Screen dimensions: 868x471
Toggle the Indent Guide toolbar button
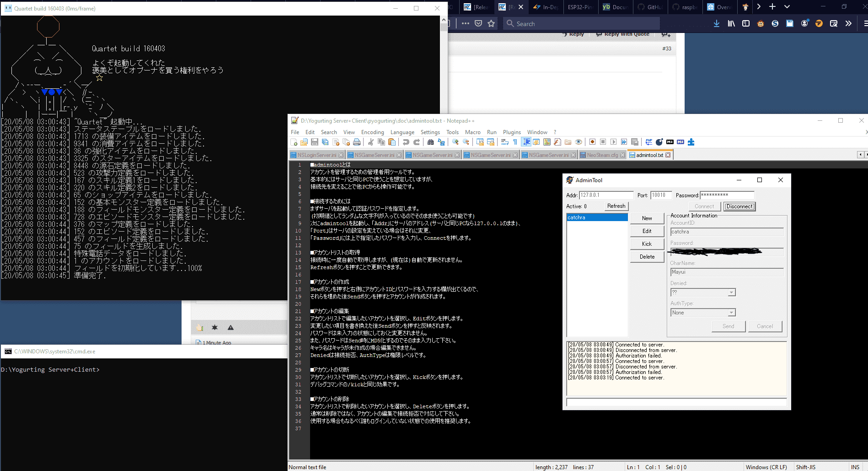point(526,142)
